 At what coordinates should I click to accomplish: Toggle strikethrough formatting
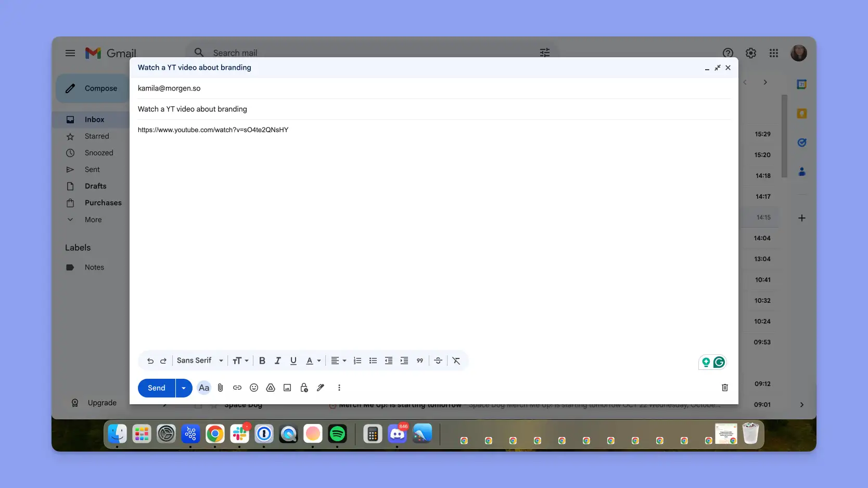coord(438,361)
